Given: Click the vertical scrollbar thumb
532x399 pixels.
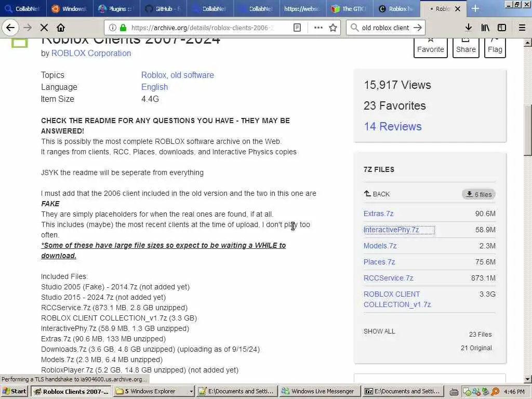Looking at the screenshot, I should point(528,130).
